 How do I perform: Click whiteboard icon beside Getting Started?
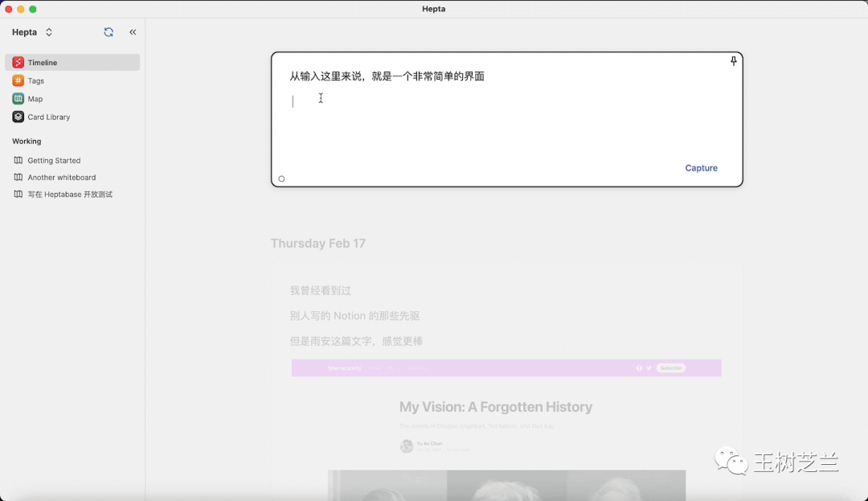[18, 161]
